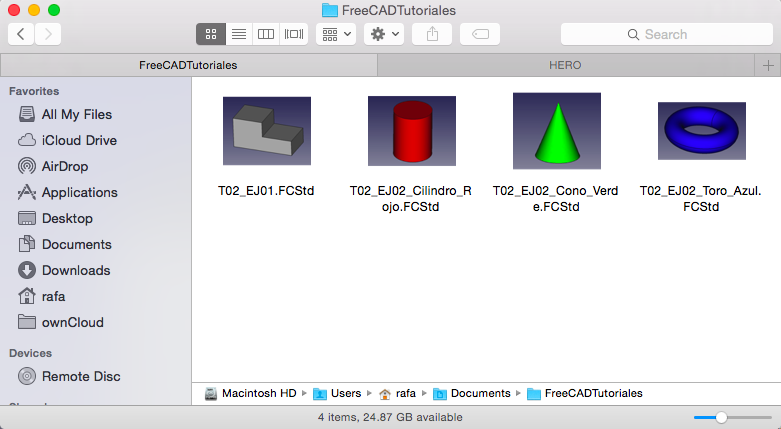
Task: Click file name T02_EJ02_Toro_Azul.FCStd
Action: click(700, 198)
